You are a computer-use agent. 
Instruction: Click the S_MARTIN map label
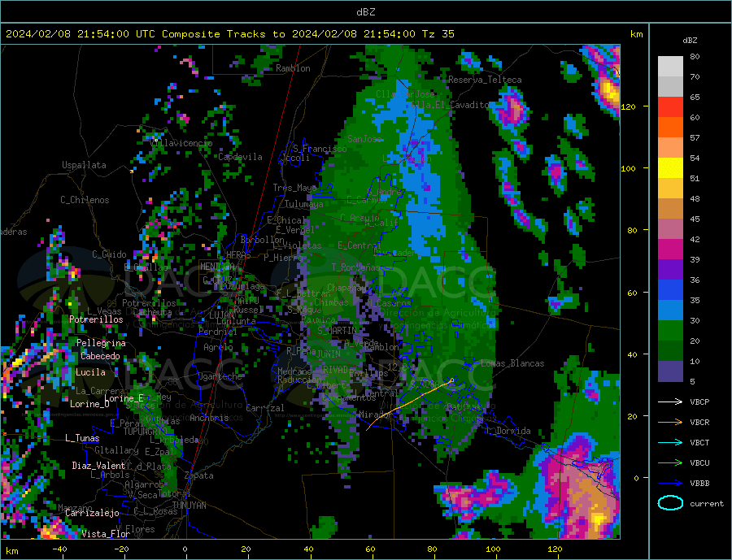[x=337, y=330]
